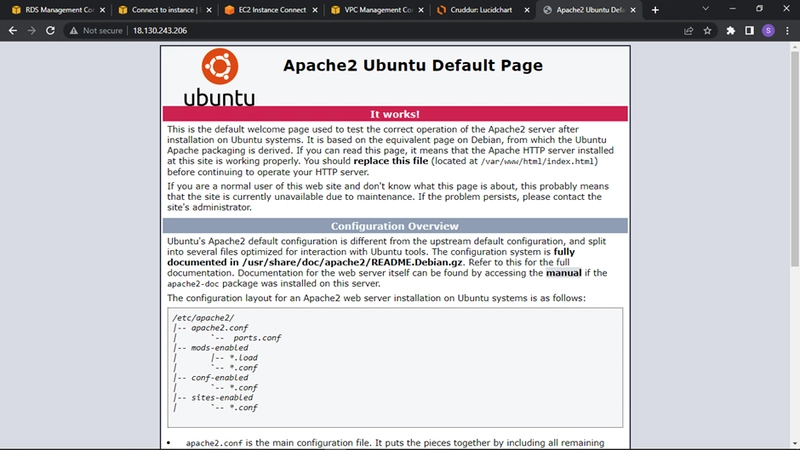Click the scrollbar down arrow
800x450 pixels.
[x=794, y=444]
